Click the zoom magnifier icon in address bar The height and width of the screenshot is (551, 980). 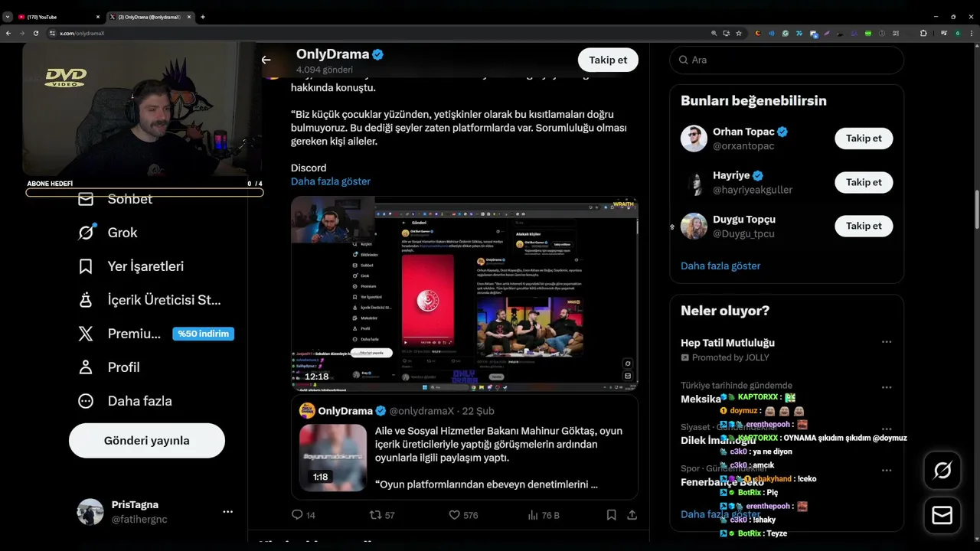[x=714, y=34]
